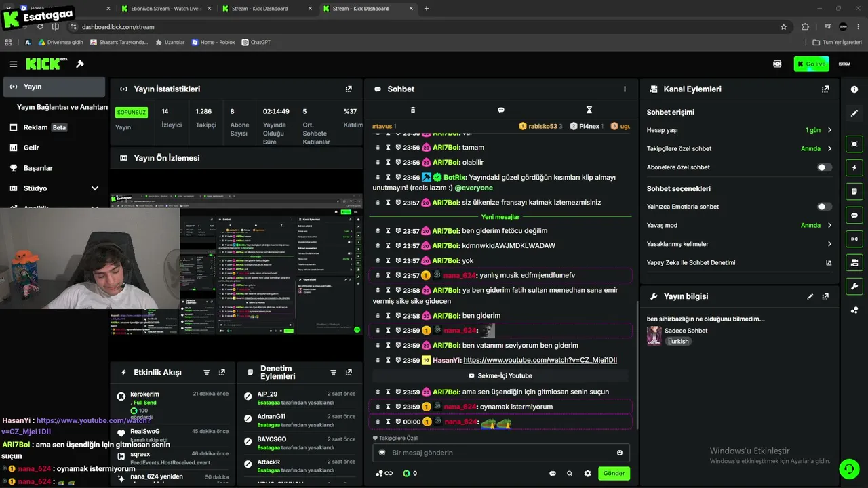868x488 pixels.
Task: Click the wrench icon in the right sidebar
Action: pos(854,286)
